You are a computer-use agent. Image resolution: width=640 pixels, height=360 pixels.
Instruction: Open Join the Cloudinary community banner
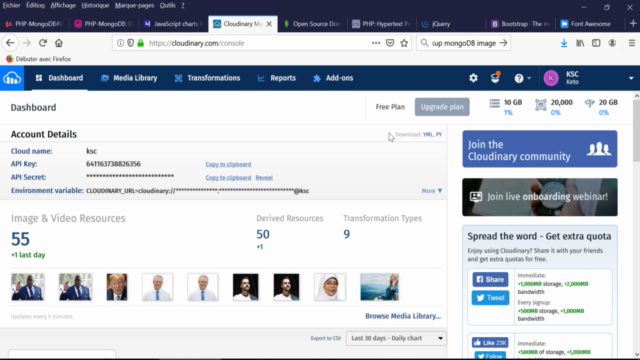(x=540, y=149)
